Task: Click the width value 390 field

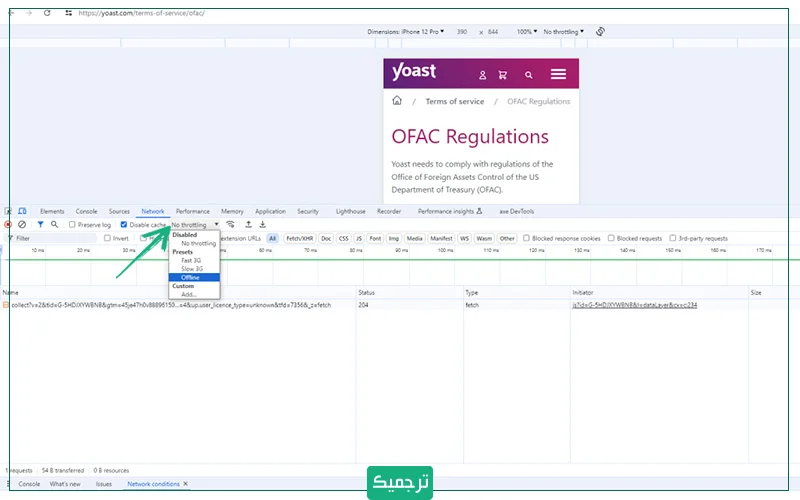Action: (x=462, y=32)
